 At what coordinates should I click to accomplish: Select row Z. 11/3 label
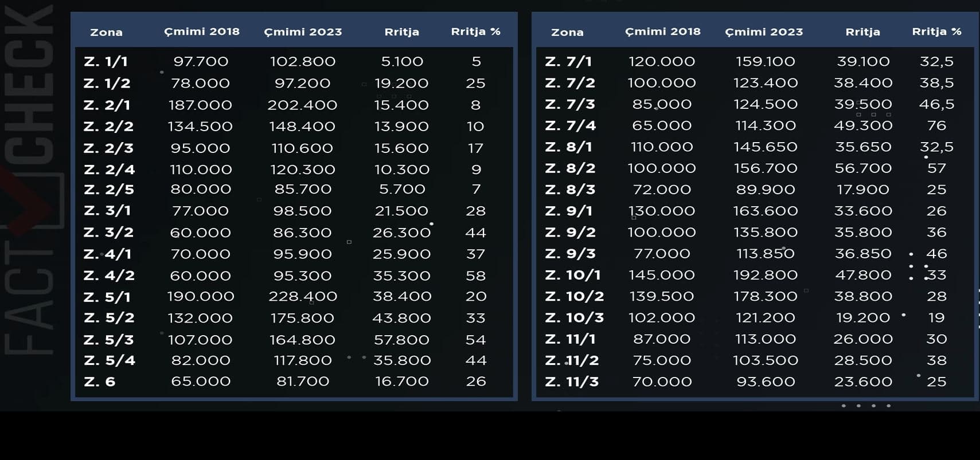point(572,382)
